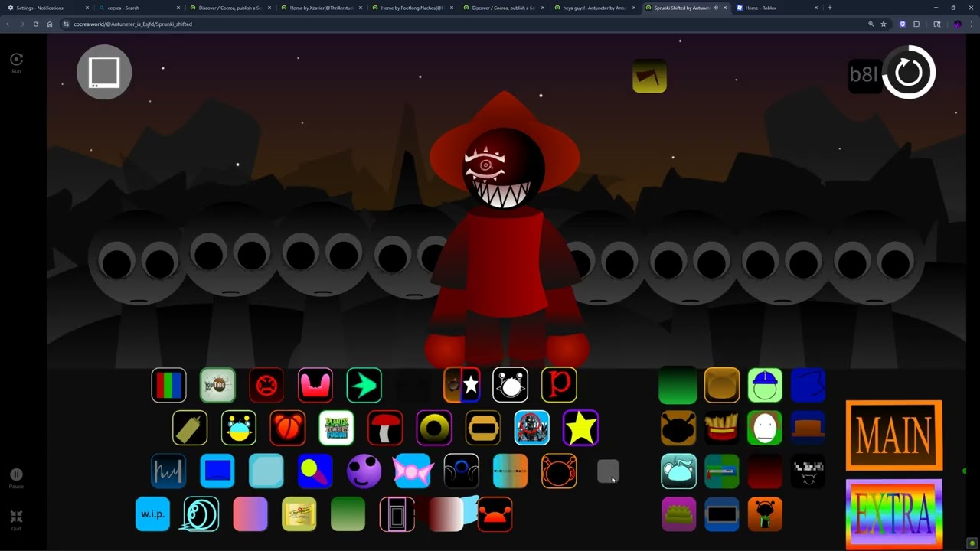Viewport: 980px width, 551px height.
Task: Click the gray stop square button
Action: tap(104, 72)
